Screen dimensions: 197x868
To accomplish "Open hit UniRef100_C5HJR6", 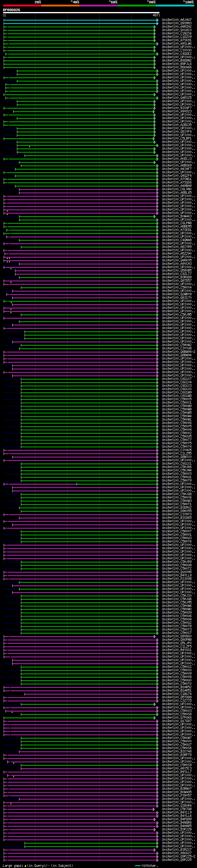I will [177, 467].
